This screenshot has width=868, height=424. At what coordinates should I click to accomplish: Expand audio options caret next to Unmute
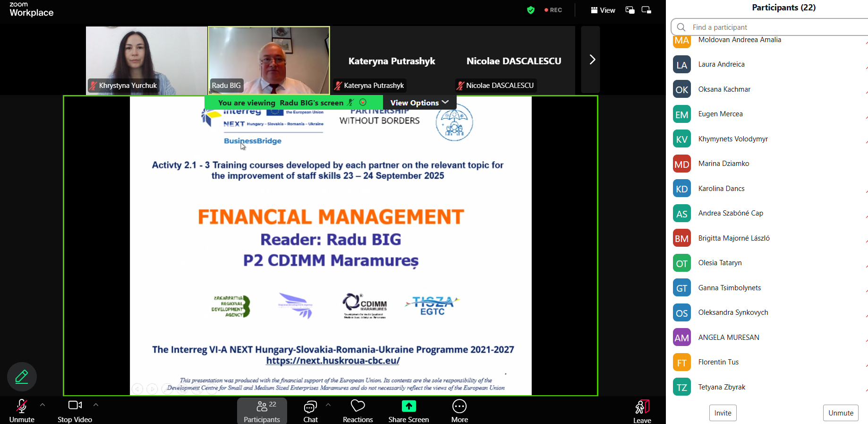(43, 405)
